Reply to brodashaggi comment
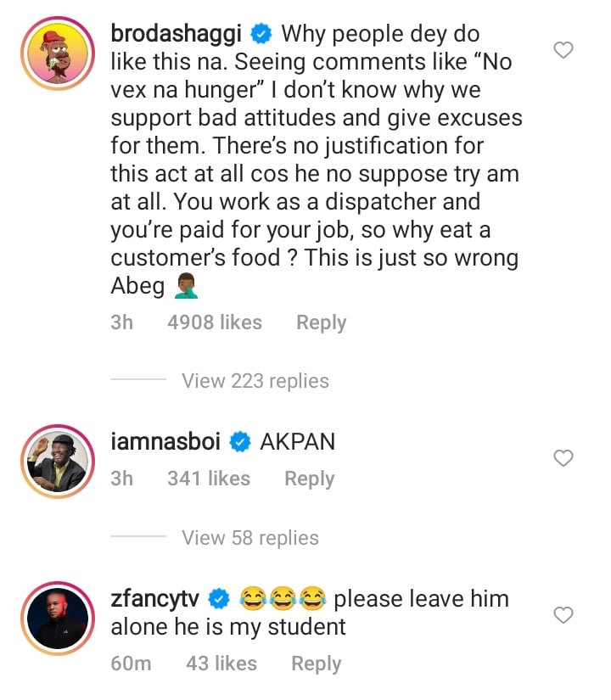This screenshot has height=700, width=611. tap(321, 322)
